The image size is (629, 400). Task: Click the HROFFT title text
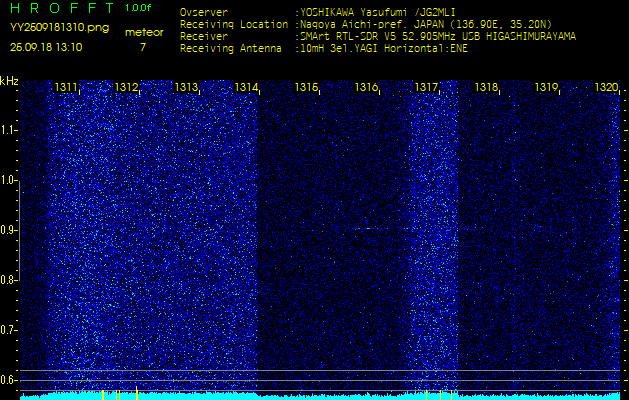click(63, 8)
